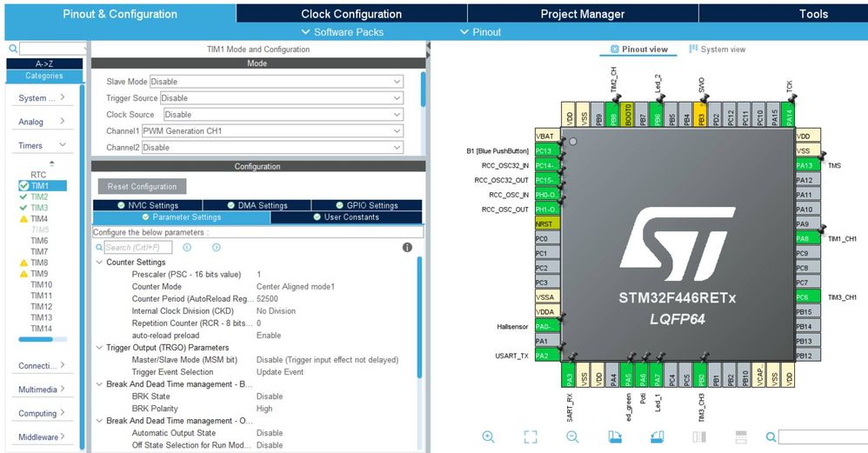Click the Counter Period value 52500

pyautogui.click(x=267, y=299)
